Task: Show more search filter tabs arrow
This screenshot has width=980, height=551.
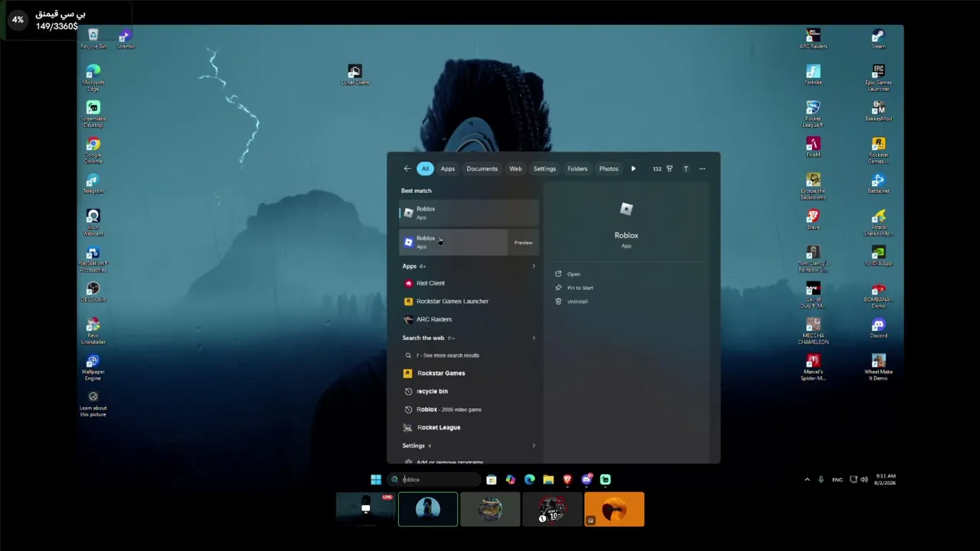Action: coord(633,168)
